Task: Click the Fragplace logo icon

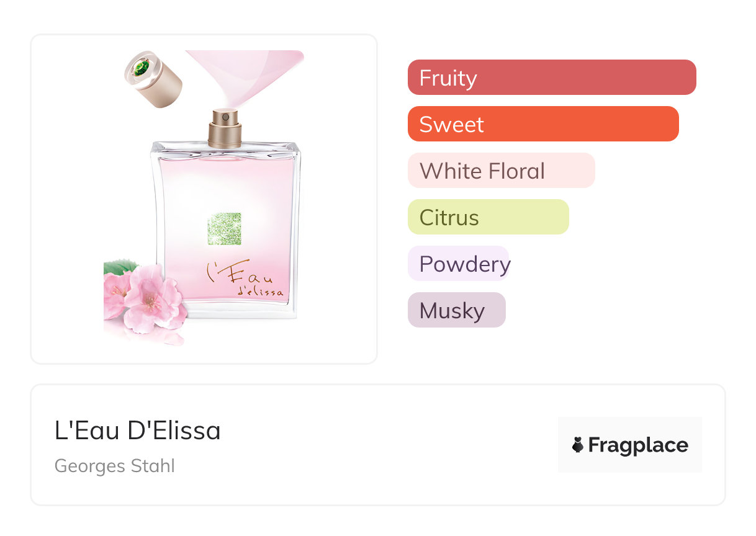Action: tap(578, 445)
